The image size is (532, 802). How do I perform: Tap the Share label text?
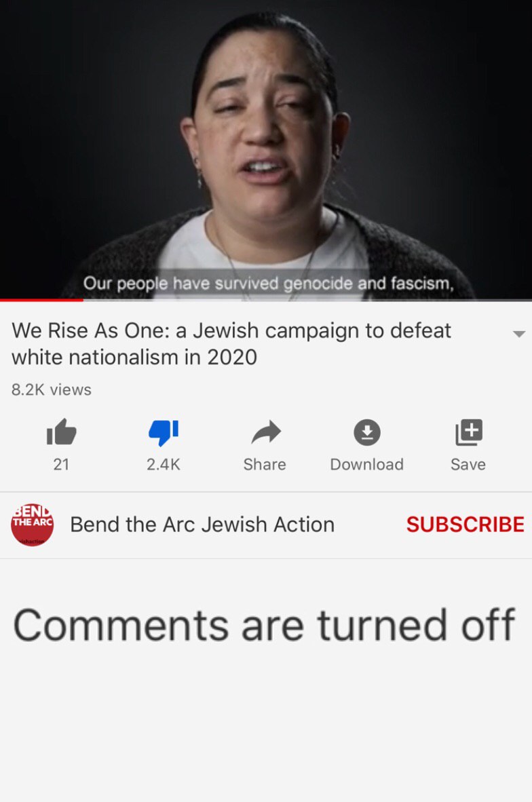tap(265, 464)
